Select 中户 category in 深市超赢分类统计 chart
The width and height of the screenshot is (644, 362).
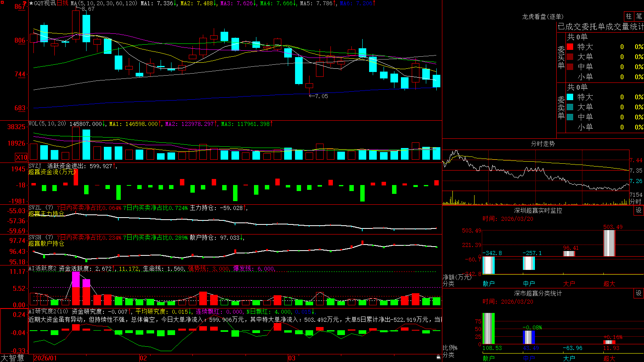click(x=529, y=358)
